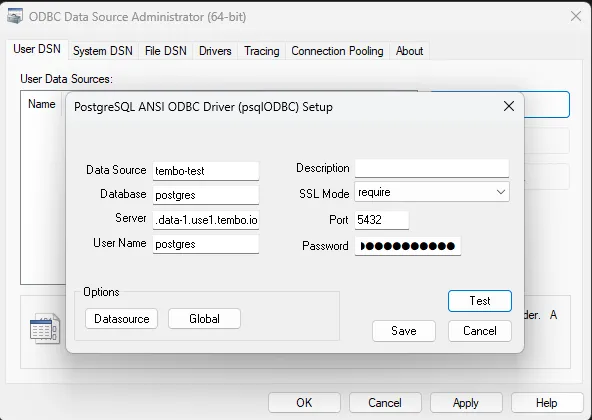The width and height of the screenshot is (592, 420).
Task: Open Help in the ODBC Administrator window
Action: [547, 403]
